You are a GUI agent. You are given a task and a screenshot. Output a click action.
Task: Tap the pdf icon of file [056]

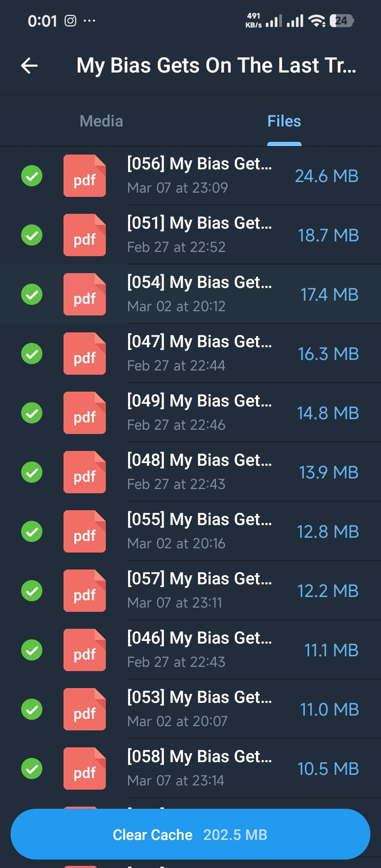(x=85, y=176)
